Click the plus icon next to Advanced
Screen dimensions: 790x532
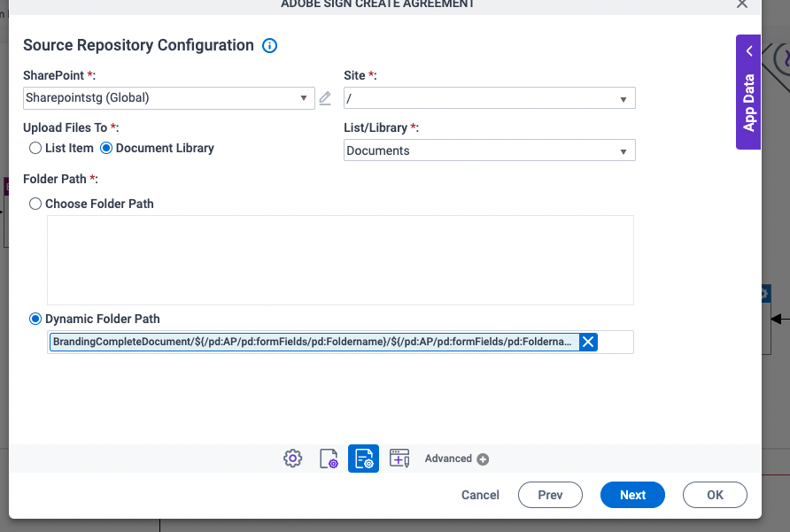tap(483, 459)
